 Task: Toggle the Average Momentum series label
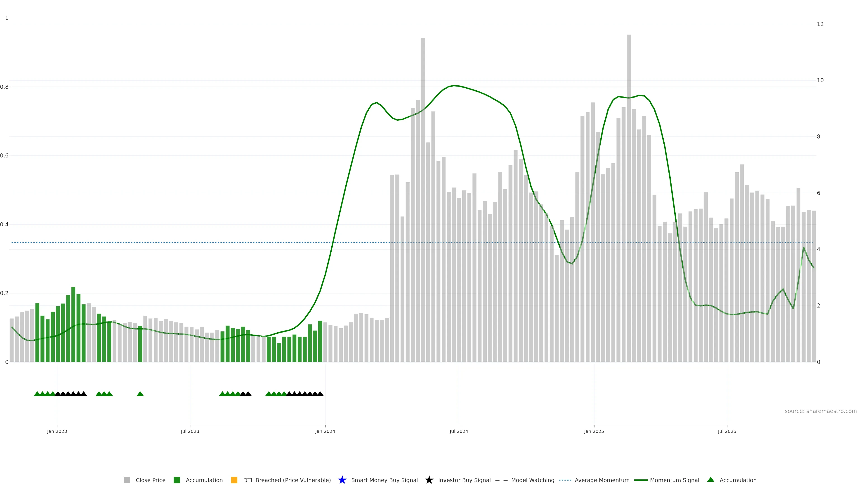(x=602, y=480)
